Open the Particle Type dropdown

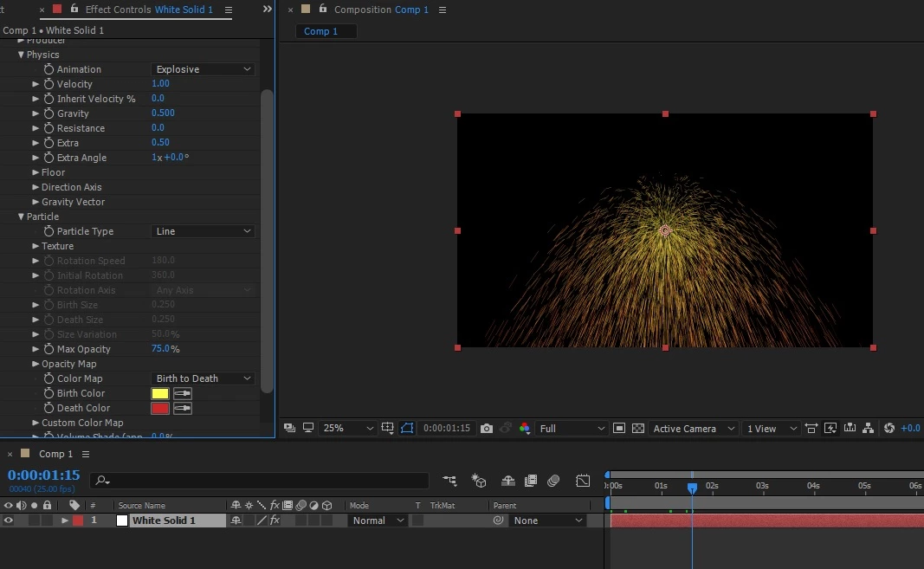coord(204,231)
